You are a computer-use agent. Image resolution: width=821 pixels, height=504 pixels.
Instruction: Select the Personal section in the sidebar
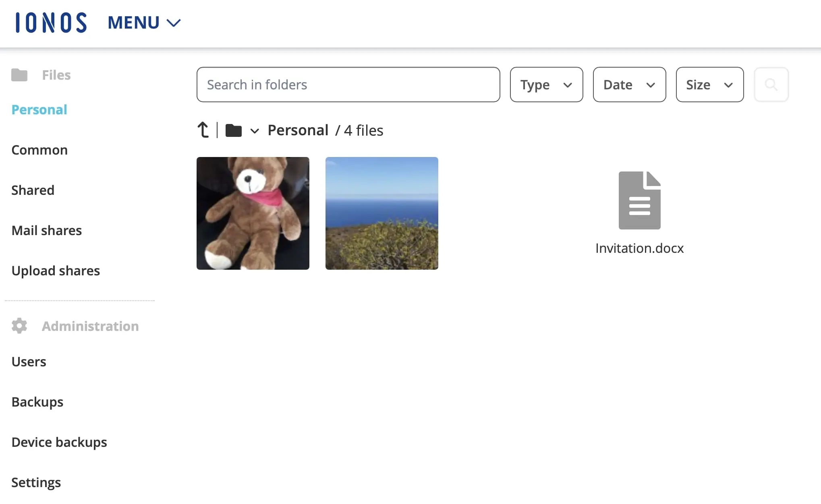point(39,109)
